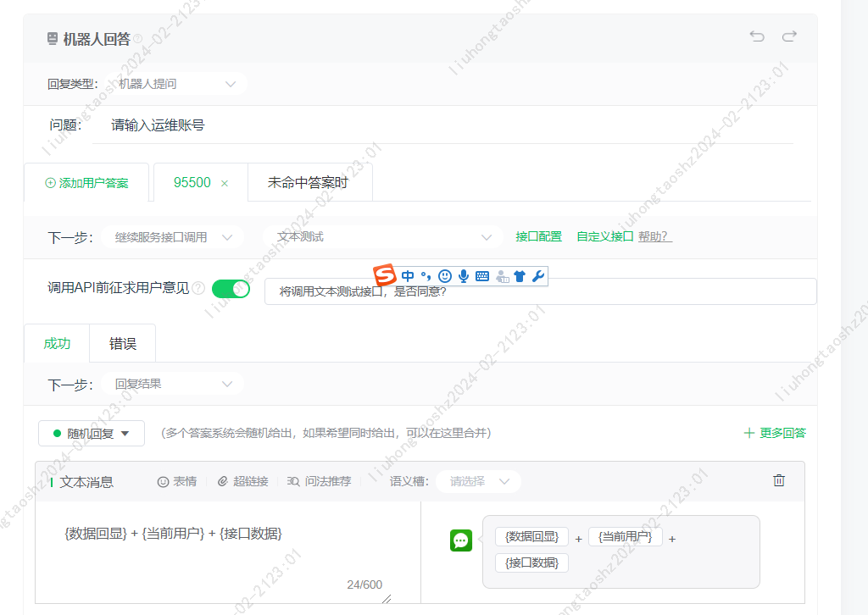
Task: Delete the text message with trash icon
Action: (779, 480)
